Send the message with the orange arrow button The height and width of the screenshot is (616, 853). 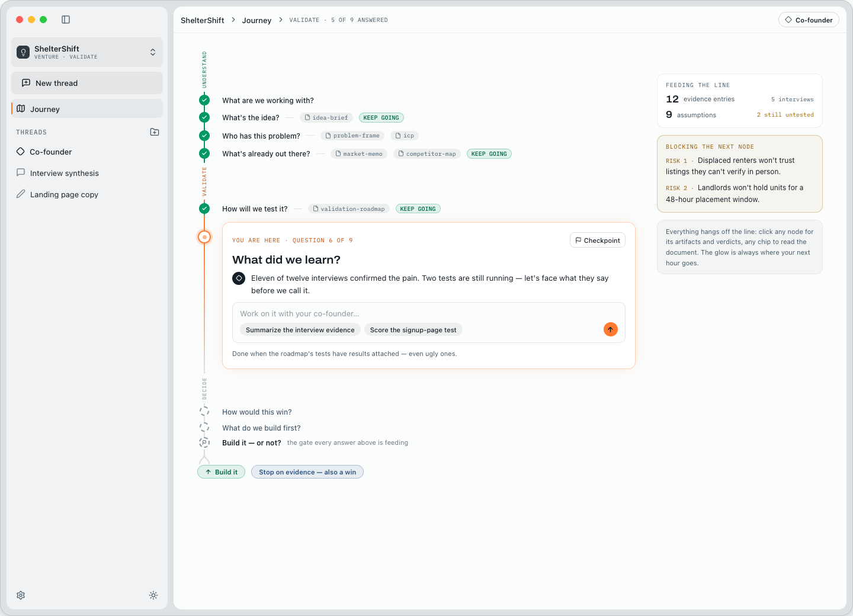click(x=611, y=329)
